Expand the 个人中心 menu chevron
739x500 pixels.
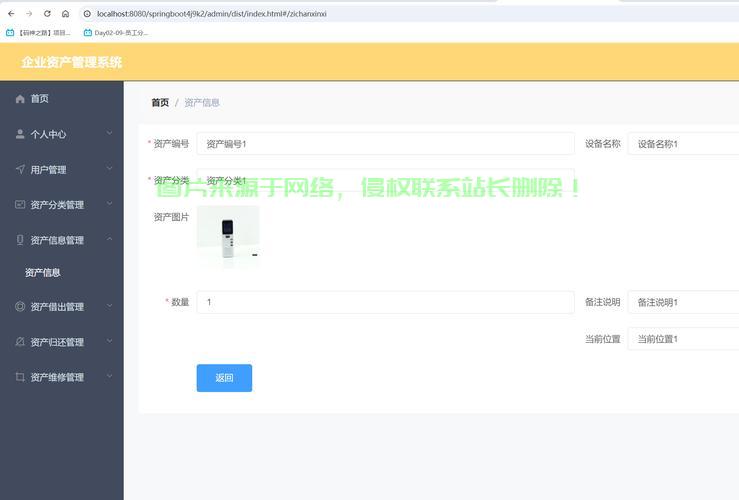(x=109, y=133)
